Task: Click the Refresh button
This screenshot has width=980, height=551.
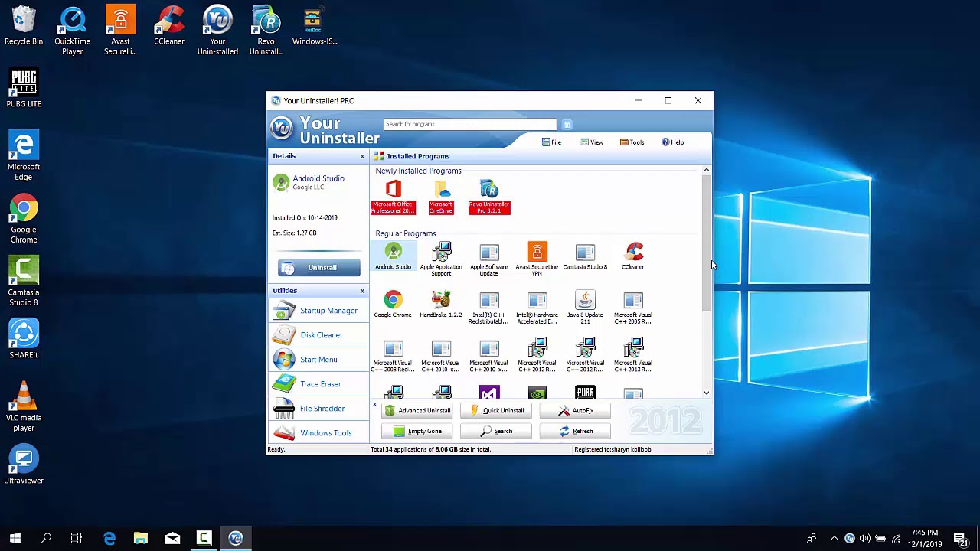Action: pos(576,432)
